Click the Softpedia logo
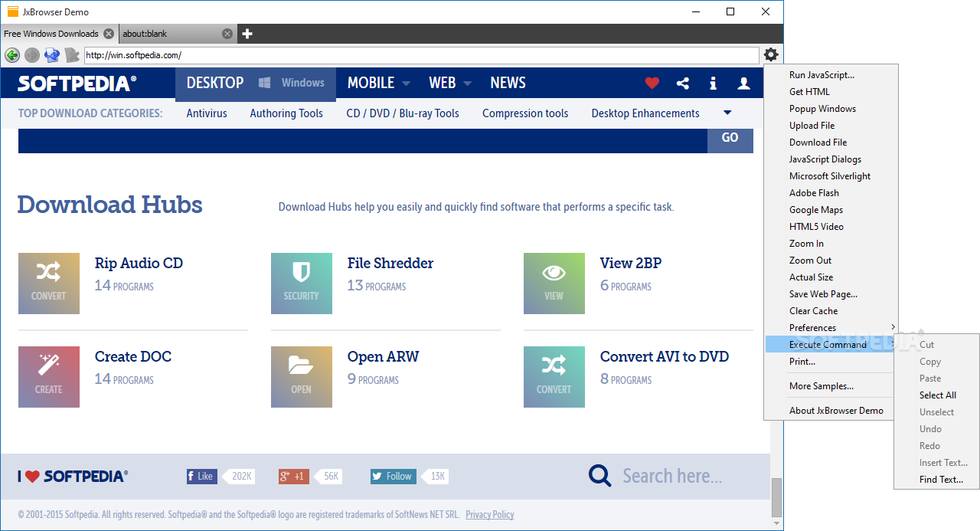The height and width of the screenshot is (531, 980). point(77,83)
